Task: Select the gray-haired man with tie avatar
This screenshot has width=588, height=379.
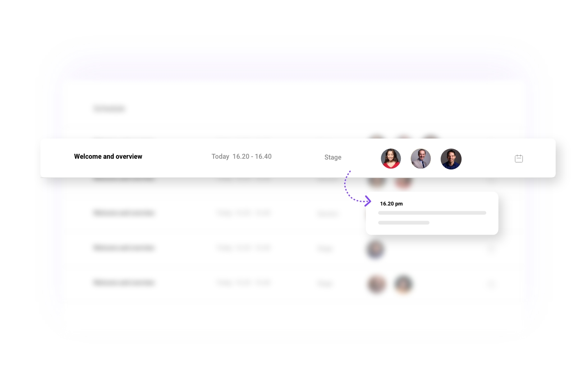Action: 420,159
